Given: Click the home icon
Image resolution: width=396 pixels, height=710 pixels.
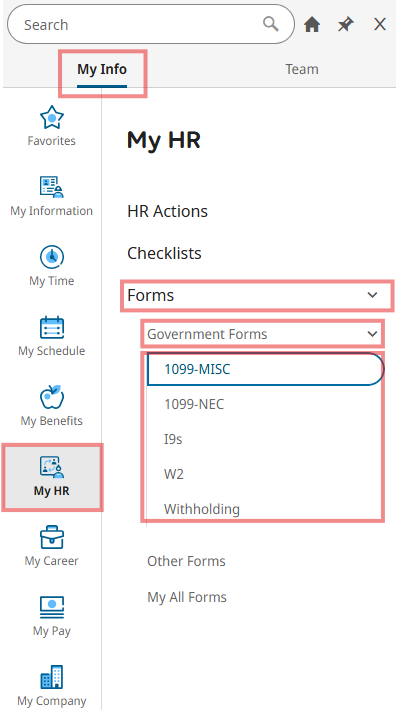Looking at the screenshot, I should click(x=312, y=24).
